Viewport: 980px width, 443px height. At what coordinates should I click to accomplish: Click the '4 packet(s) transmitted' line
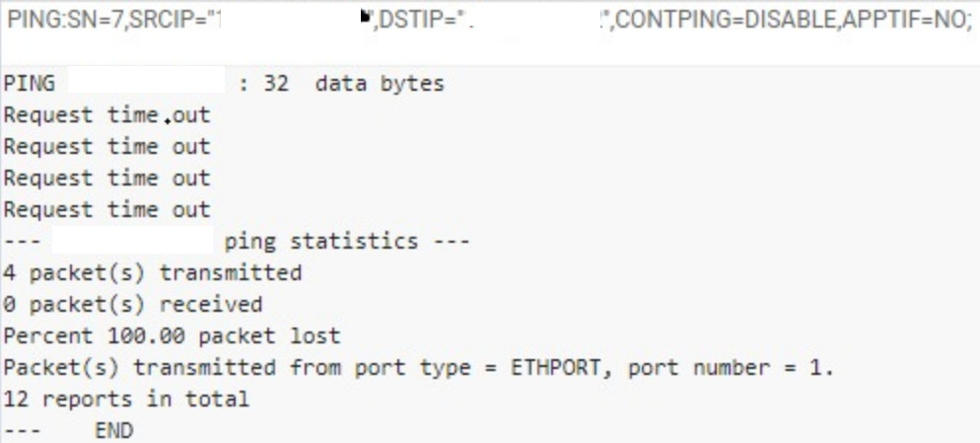pos(153,273)
